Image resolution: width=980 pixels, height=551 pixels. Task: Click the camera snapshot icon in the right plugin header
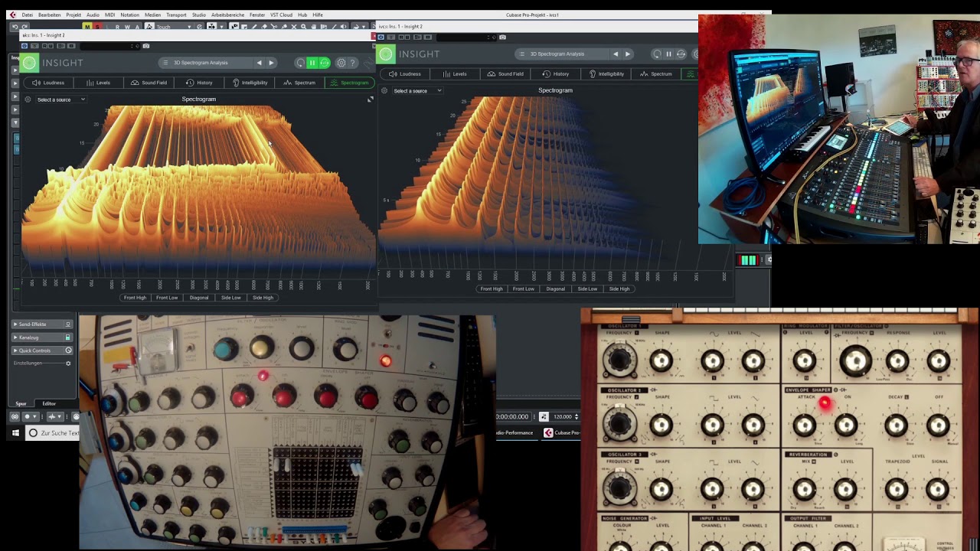502,37
